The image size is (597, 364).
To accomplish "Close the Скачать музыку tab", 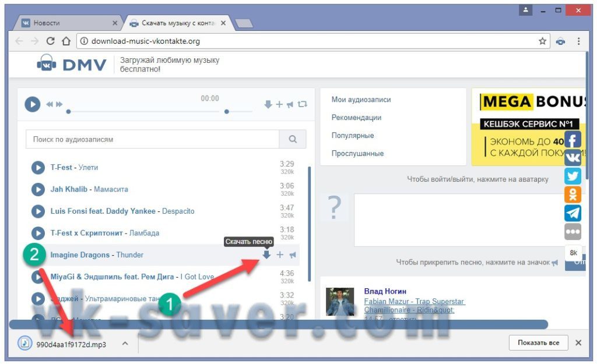I will click(223, 23).
